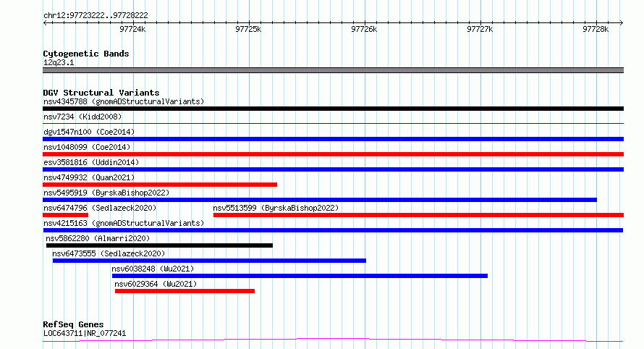Click the short nsv6474796 red bar

[x=65, y=215]
